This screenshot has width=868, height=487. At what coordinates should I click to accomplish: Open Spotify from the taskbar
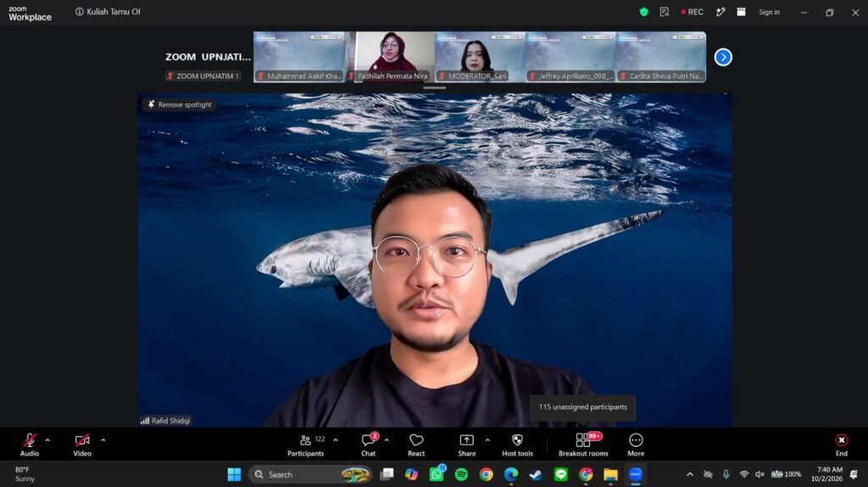pyautogui.click(x=461, y=474)
